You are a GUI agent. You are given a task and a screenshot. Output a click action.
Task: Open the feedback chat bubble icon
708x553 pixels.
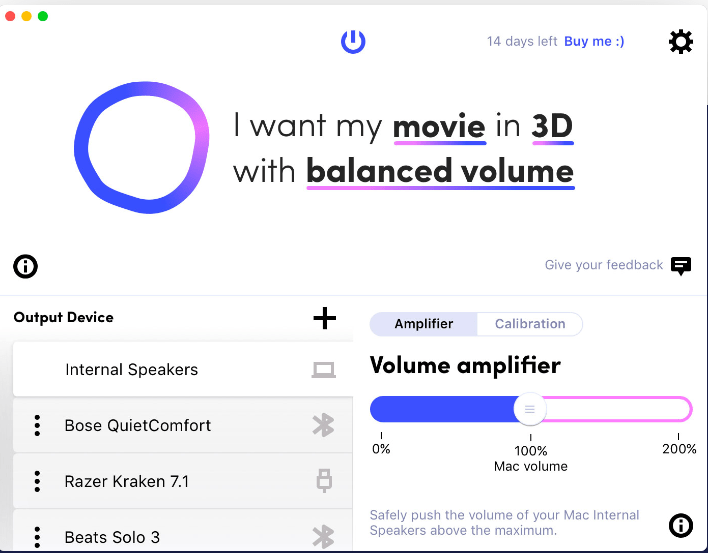click(x=681, y=265)
